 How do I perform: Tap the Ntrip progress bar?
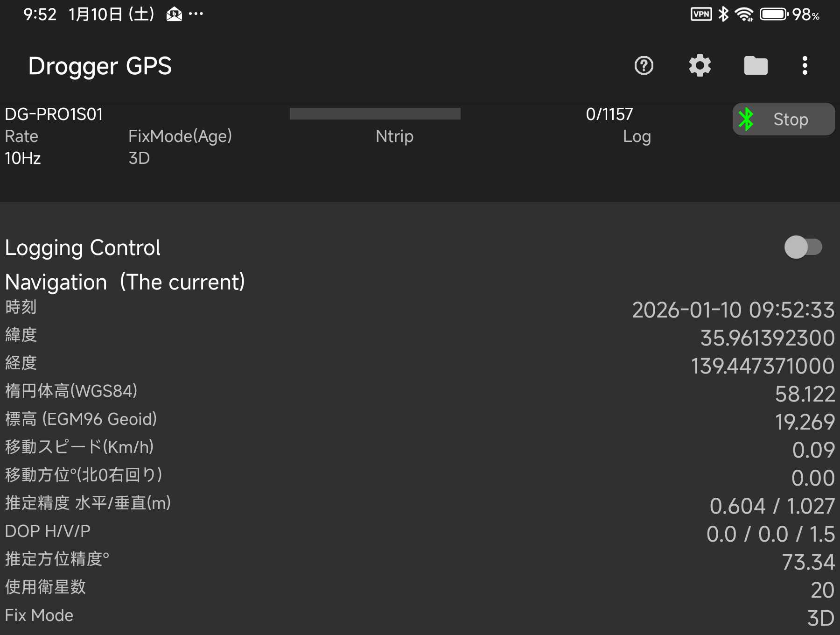point(375,114)
